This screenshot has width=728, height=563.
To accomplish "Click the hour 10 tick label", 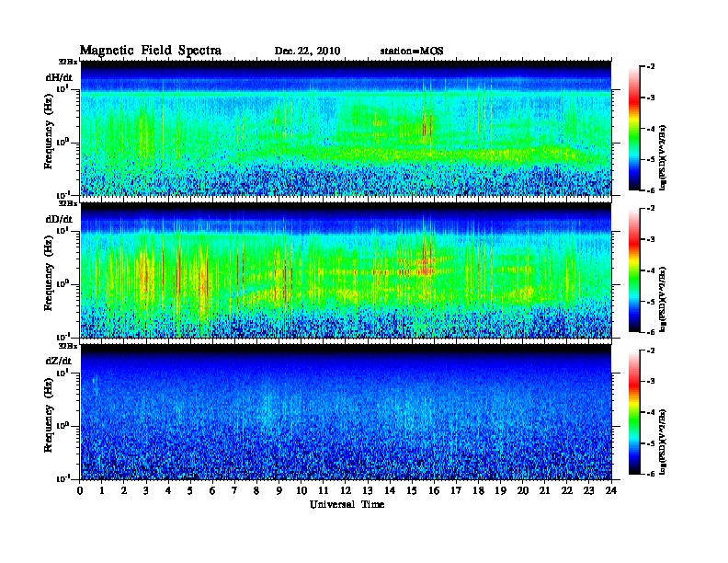I will (301, 490).
